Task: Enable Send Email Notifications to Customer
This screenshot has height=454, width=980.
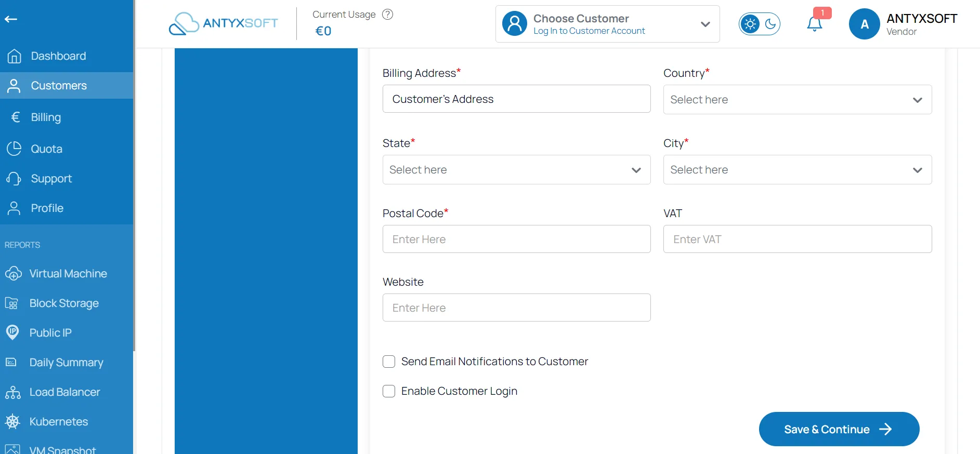Action: click(x=389, y=362)
